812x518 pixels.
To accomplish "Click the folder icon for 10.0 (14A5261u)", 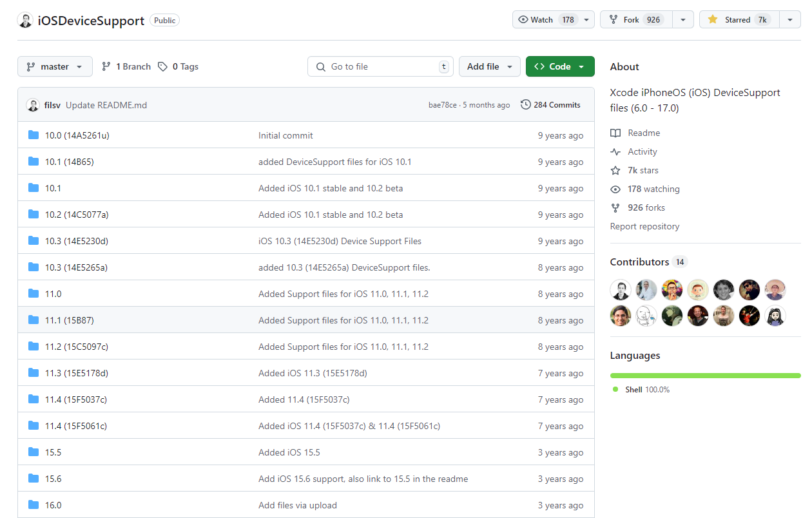I will 34,135.
